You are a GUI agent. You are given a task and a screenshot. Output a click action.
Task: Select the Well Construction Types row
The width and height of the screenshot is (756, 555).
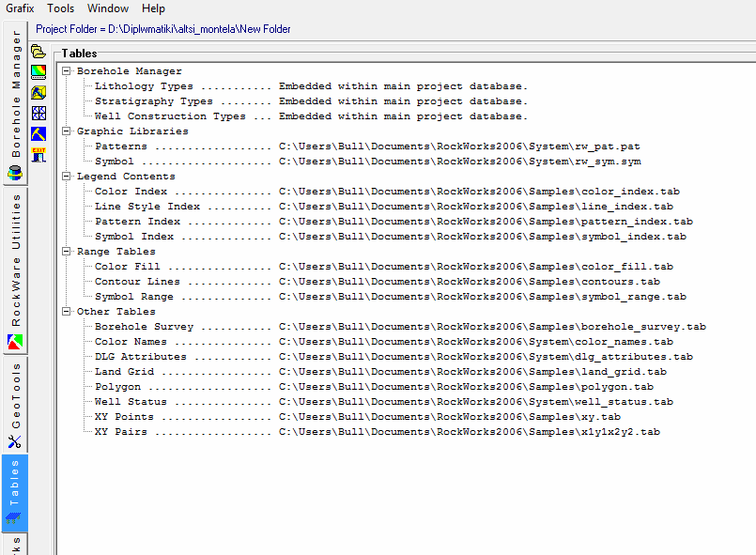pos(311,116)
